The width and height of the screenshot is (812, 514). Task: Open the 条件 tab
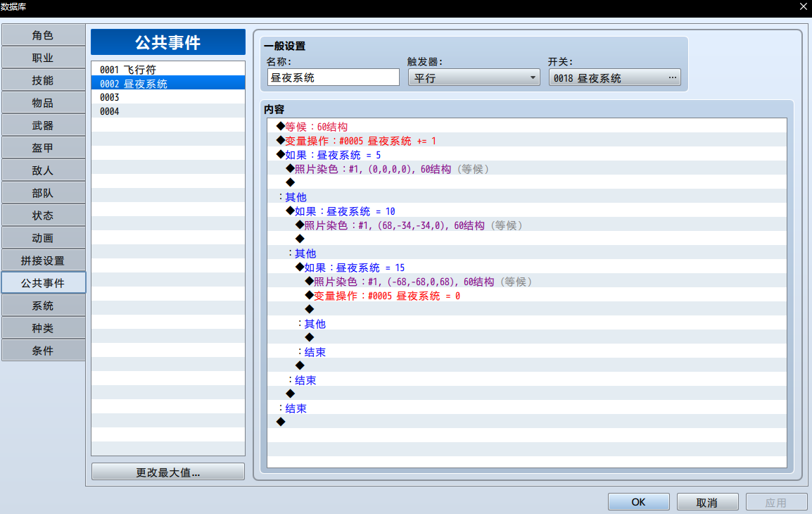pyautogui.click(x=43, y=351)
